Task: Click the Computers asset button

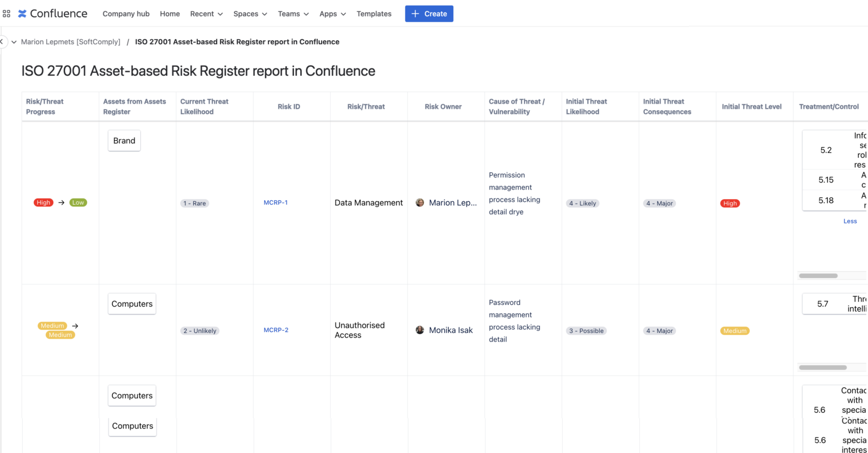Action: [132, 304]
